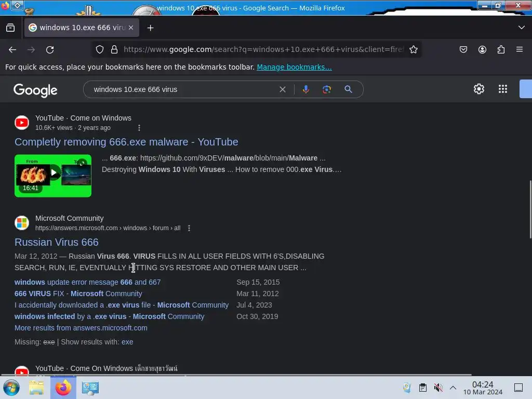
Task: Expand hidden system tray icons
Action: coord(453,388)
